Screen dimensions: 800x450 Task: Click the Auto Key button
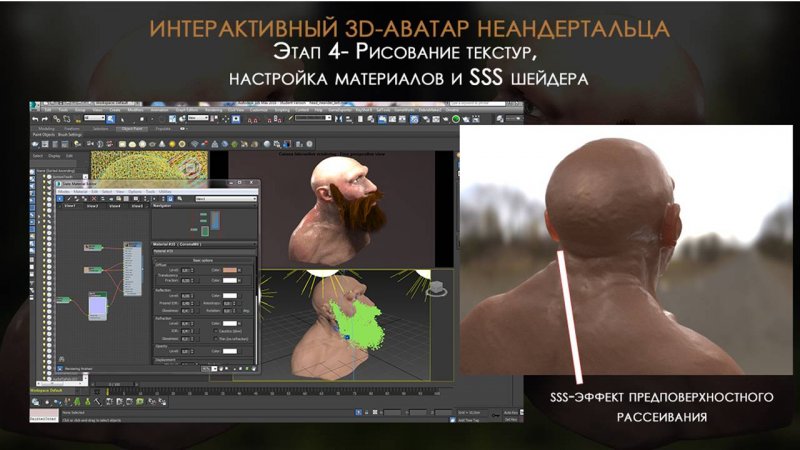click(x=511, y=413)
